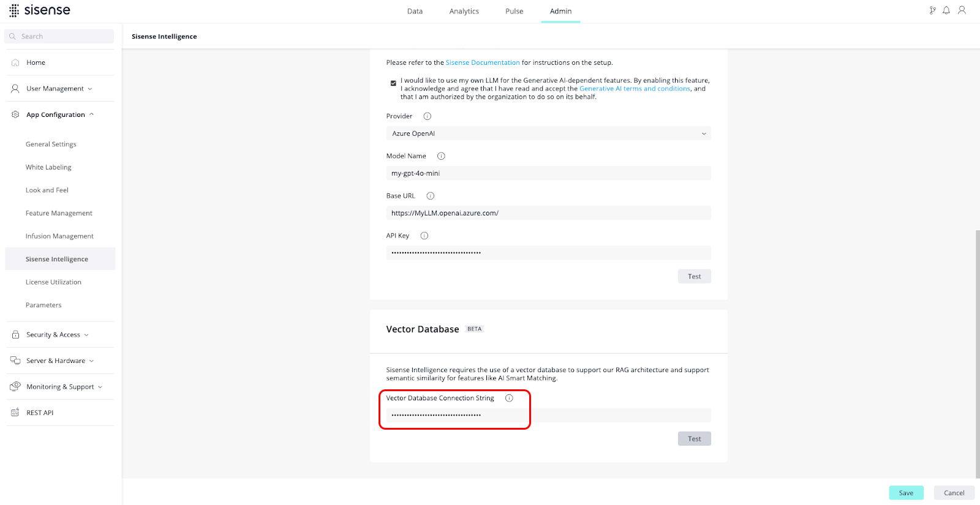This screenshot has height=505, width=980.
Task: Open the Sisense Documentation link
Action: tap(483, 62)
